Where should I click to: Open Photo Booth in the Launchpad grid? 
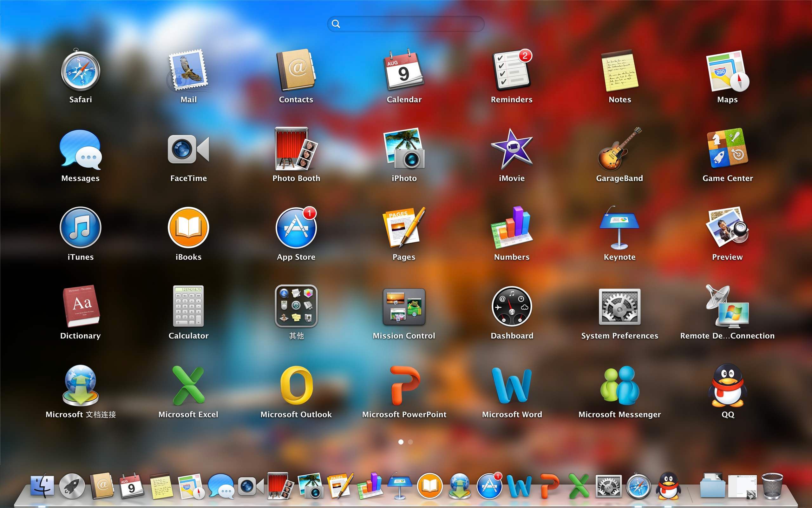tap(296, 149)
